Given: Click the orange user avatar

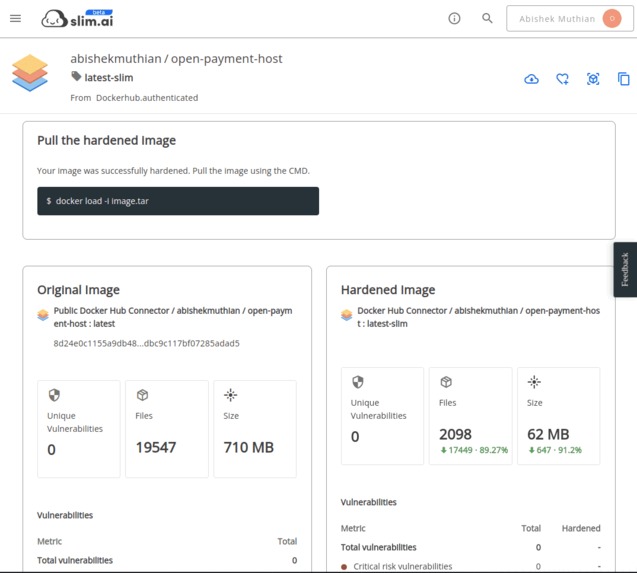Looking at the screenshot, I should point(612,18).
